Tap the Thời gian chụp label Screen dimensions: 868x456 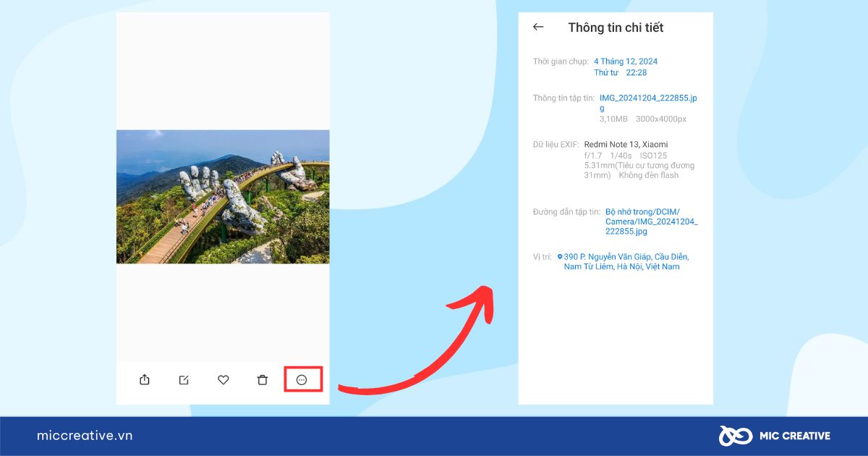(561, 62)
